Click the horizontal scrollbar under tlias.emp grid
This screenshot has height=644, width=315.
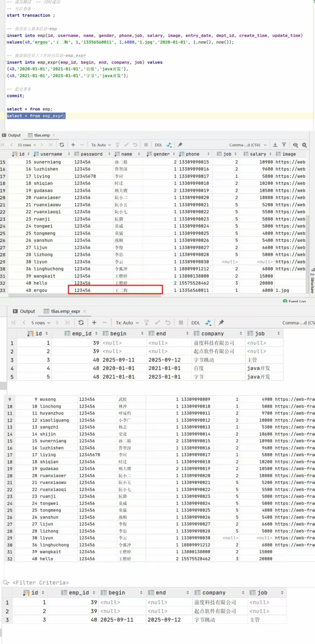pyautogui.click(x=84, y=295)
